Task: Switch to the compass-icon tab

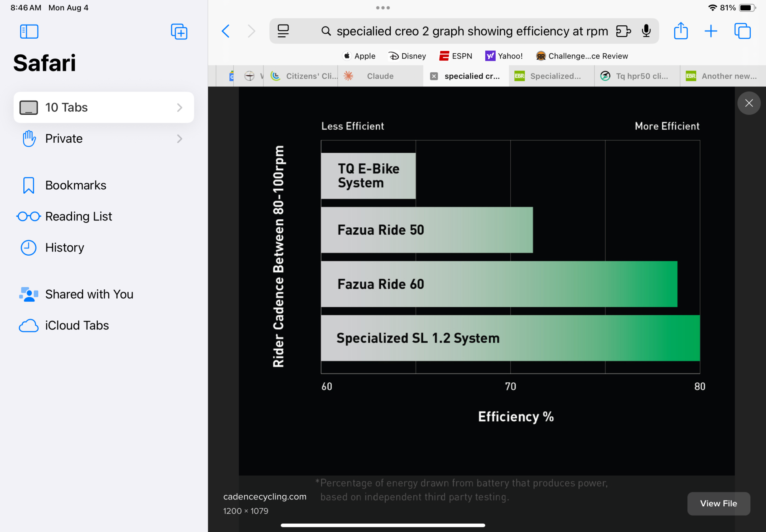Action: 249,76
